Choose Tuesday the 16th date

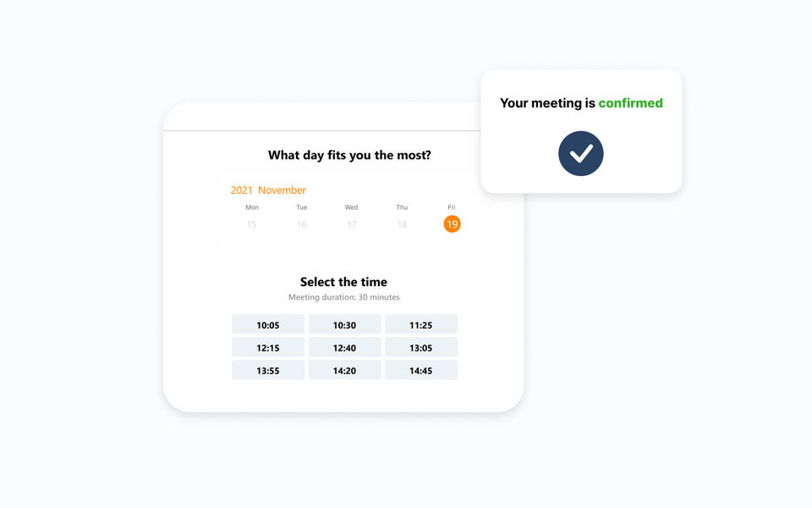click(302, 224)
